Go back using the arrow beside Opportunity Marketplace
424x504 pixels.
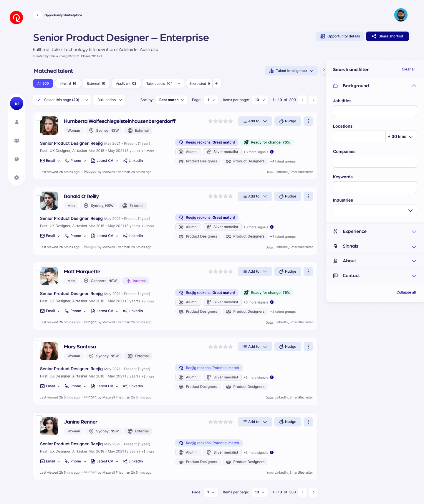[37, 15]
